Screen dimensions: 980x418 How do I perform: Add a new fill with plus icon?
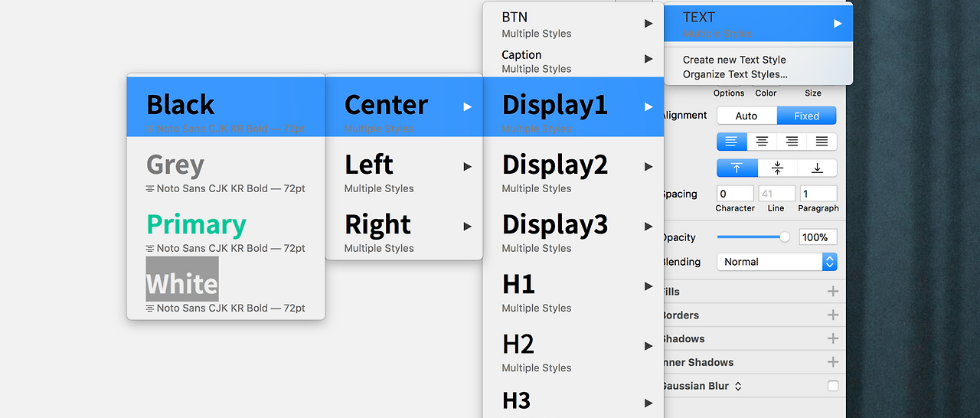[x=833, y=292]
